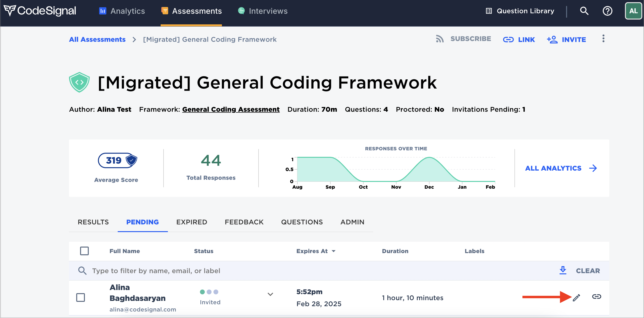Click the CodeSignal logo
644x318 pixels.
[40, 11]
